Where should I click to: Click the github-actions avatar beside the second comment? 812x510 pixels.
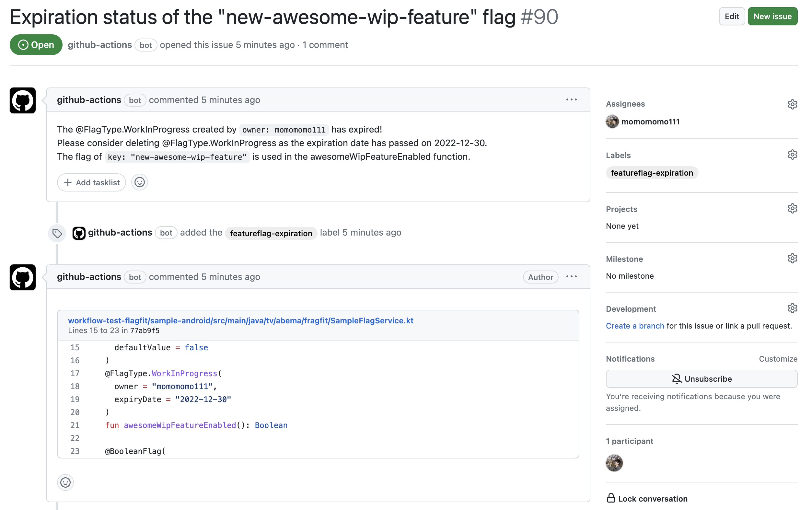coord(23,277)
